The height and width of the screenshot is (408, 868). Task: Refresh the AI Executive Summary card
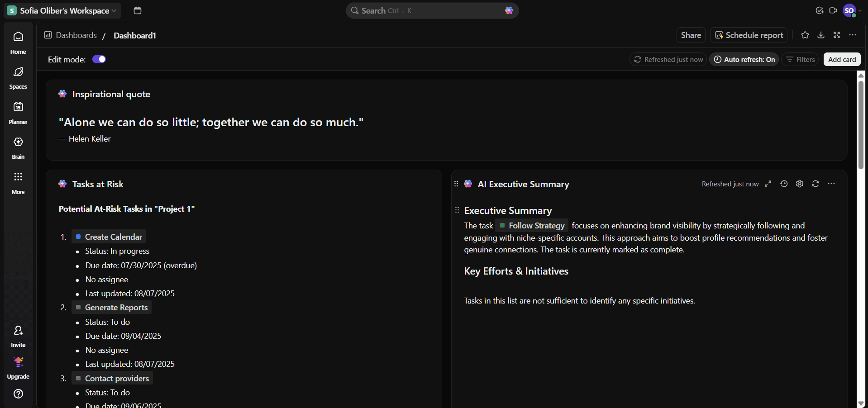tap(815, 184)
